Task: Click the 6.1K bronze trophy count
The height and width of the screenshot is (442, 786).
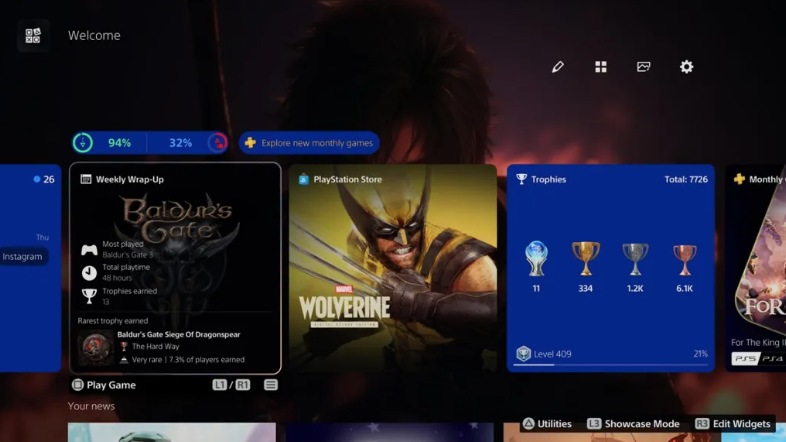Action: point(684,289)
